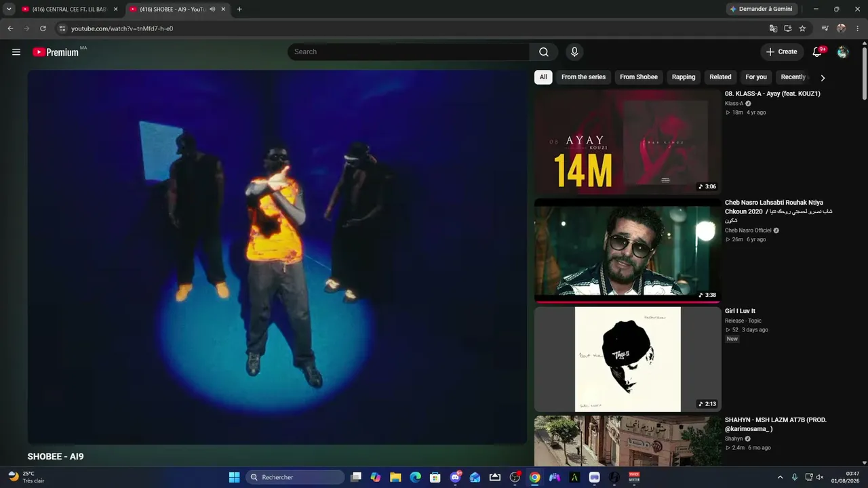Click the magnifier search button

tap(544, 52)
